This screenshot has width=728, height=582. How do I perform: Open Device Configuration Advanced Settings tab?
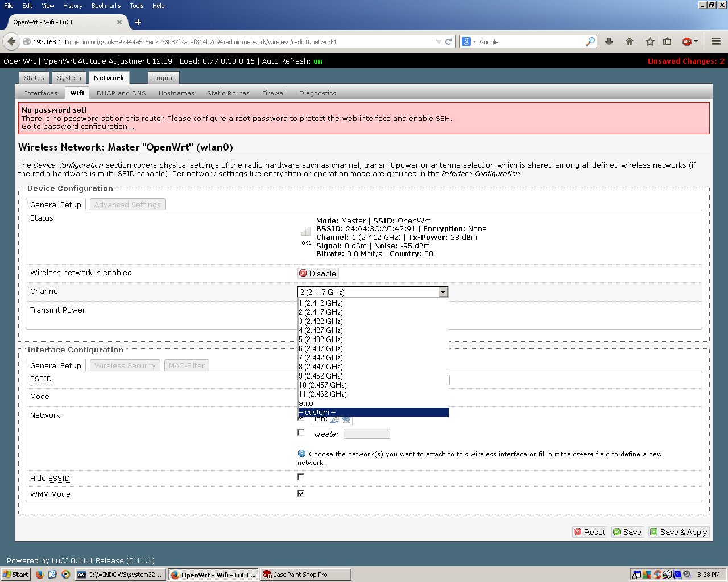point(127,205)
